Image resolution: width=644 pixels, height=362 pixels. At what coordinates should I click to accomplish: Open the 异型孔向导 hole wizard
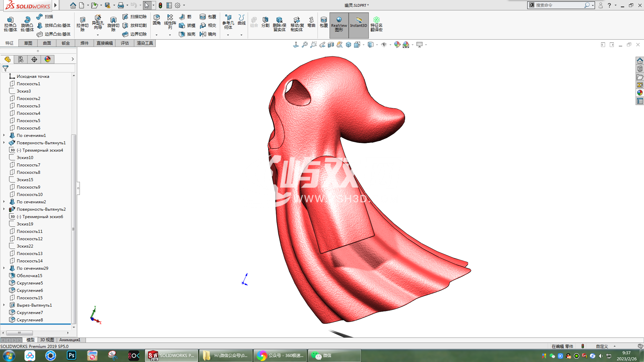pyautogui.click(x=98, y=22)
